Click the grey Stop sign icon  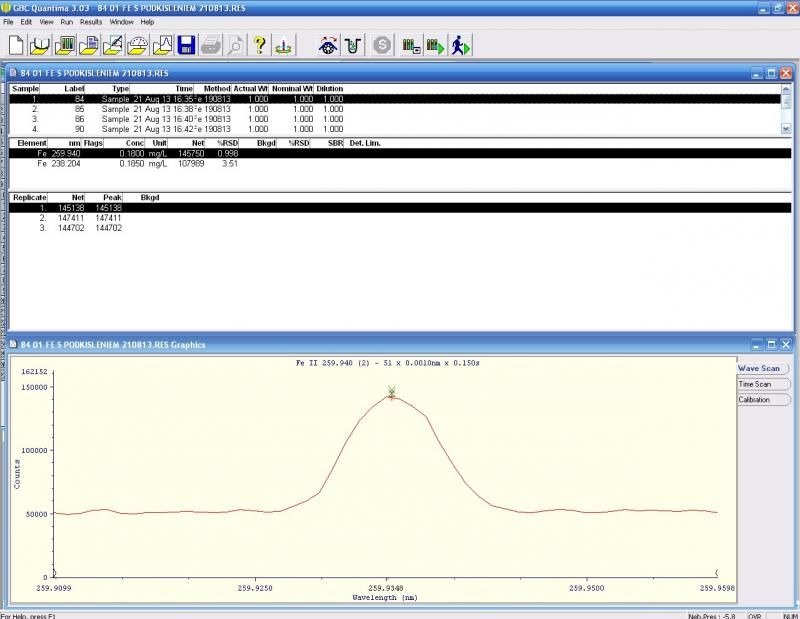(382, 45)
